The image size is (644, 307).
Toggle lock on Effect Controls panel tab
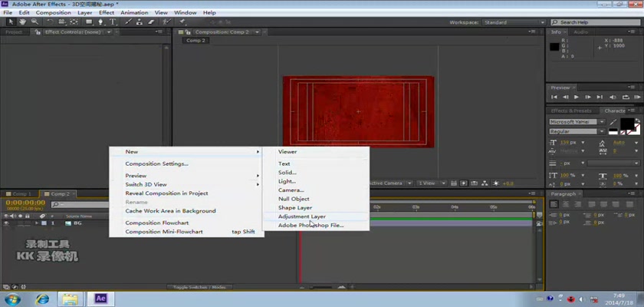click(x=38, y=31)
